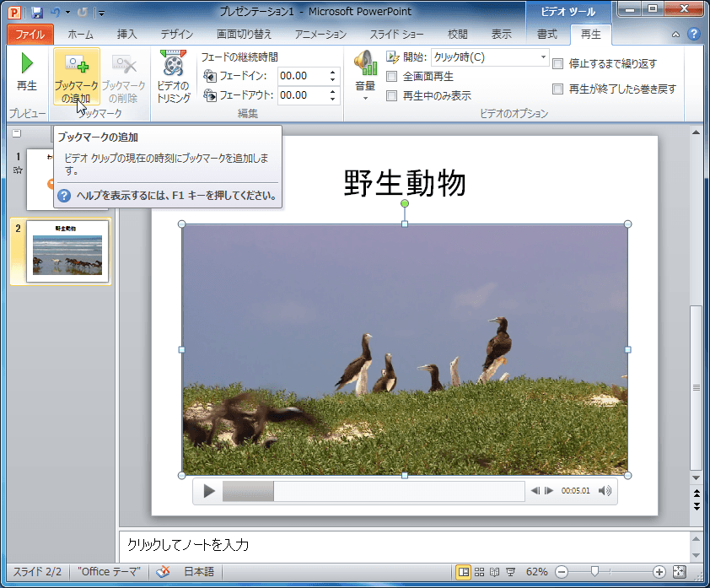Zoom out with minus button
Screen dimensions: 710x588
pos(562,572)
